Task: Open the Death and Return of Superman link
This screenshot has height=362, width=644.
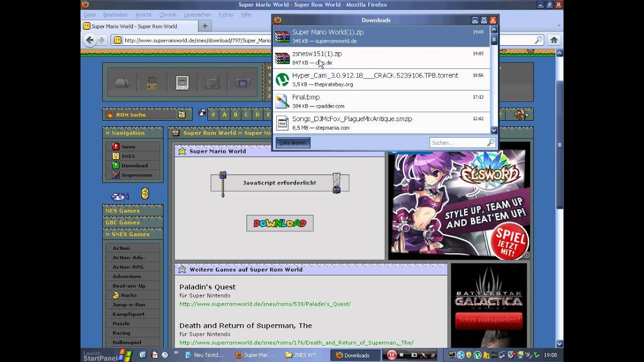Action: pyautogui.click(x=296, y=343)
